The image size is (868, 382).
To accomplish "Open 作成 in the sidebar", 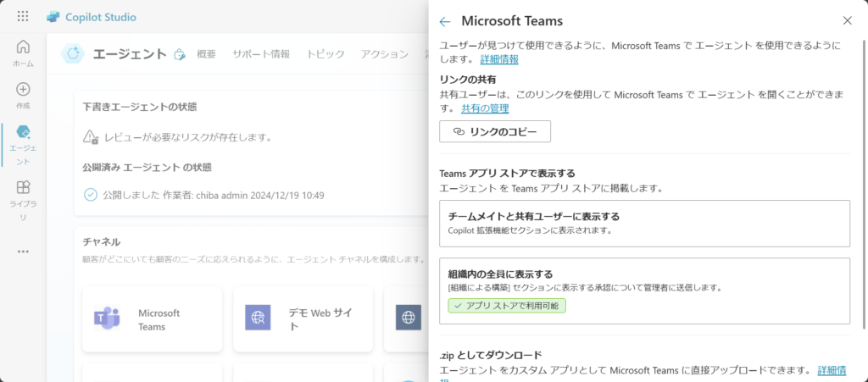I will (x=23, y=96).
